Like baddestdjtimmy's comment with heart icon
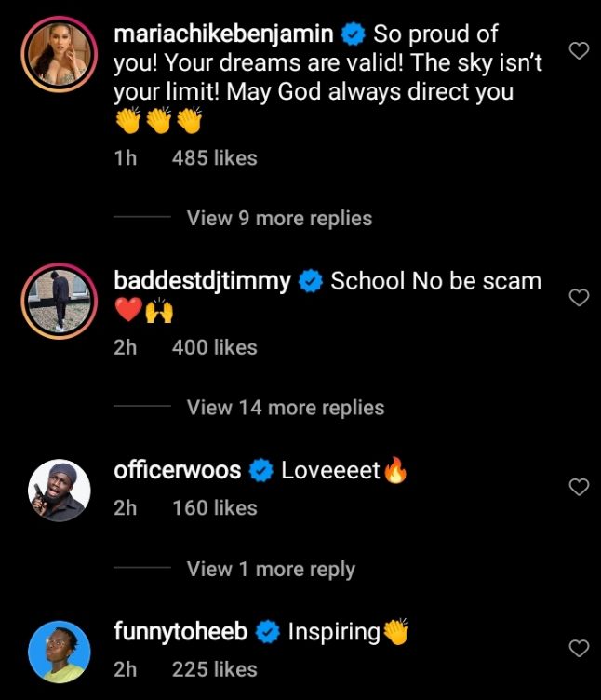 (x=579, y=298)
